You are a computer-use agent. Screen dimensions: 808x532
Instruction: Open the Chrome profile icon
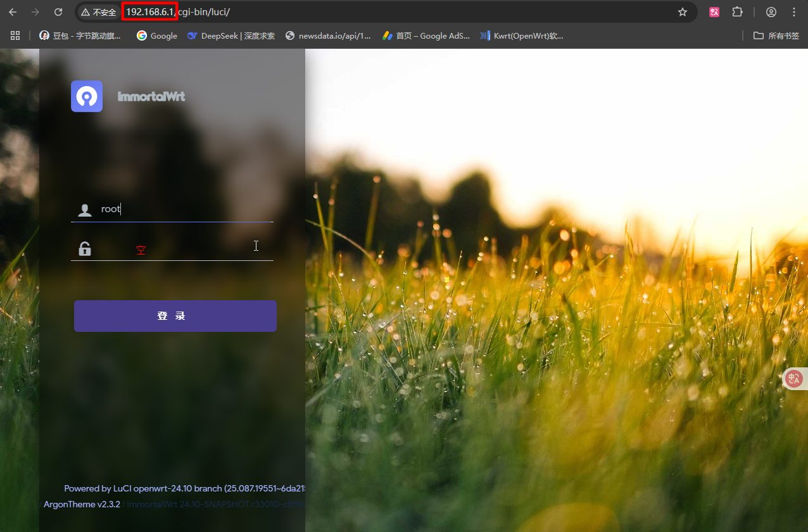point(771,12)
